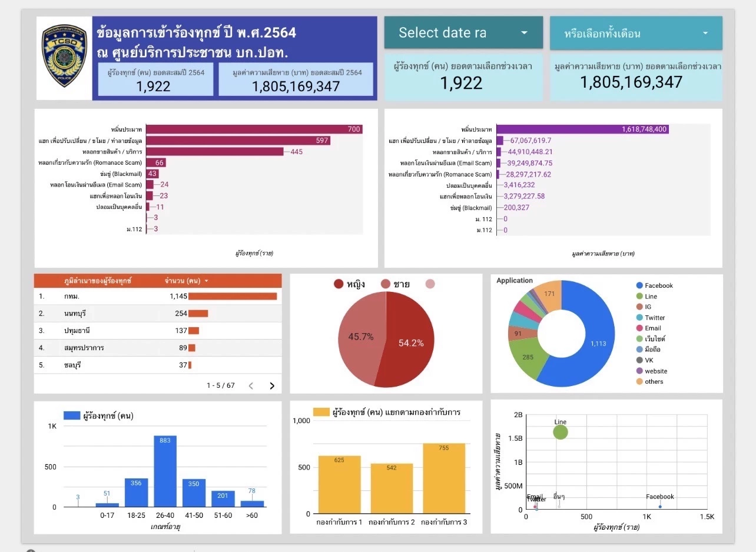Go to next page of province table

(x=272, y=386)
